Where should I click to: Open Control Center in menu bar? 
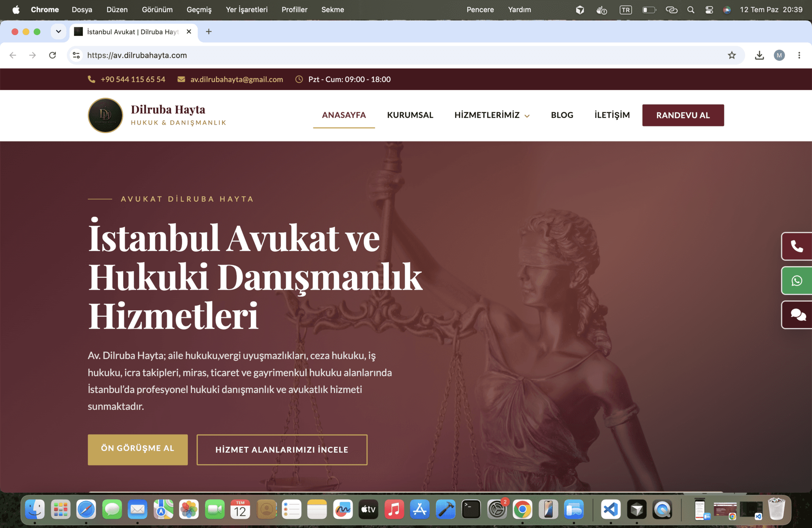(x=709, y=10)
